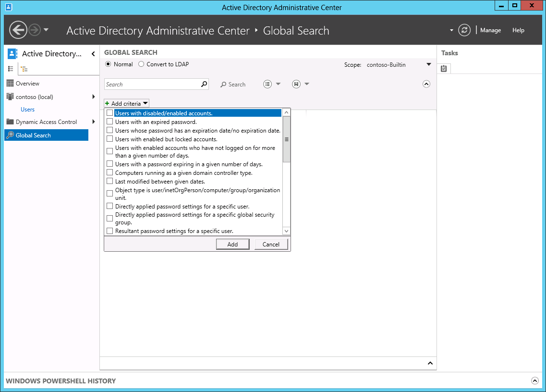Viewport: 546px width, 392px height.
Task: Click the criteria list scroll up arrow
Action: (287, 112)
